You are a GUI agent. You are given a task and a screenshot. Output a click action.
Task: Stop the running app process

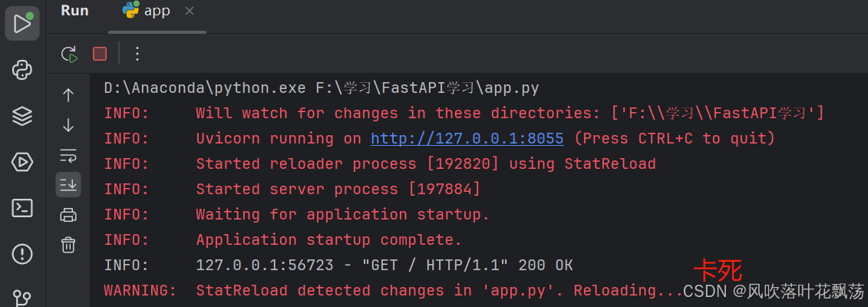100,54
